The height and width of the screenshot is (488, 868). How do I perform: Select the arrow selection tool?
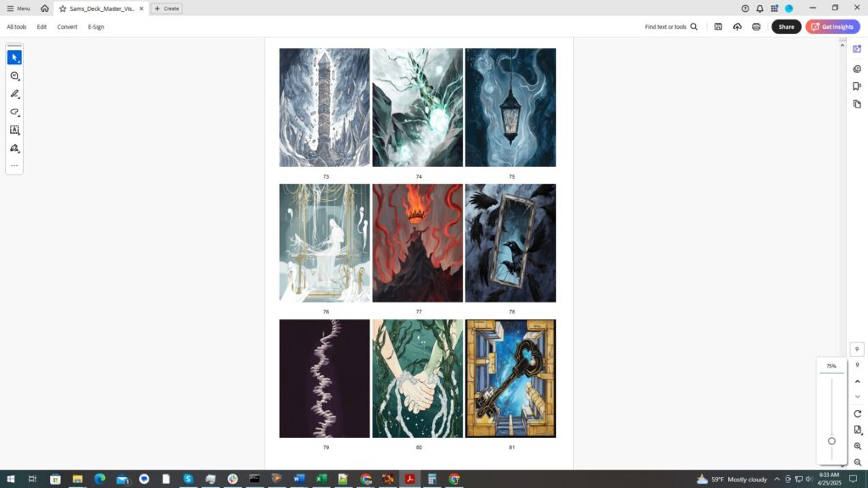tap(14, 58)
